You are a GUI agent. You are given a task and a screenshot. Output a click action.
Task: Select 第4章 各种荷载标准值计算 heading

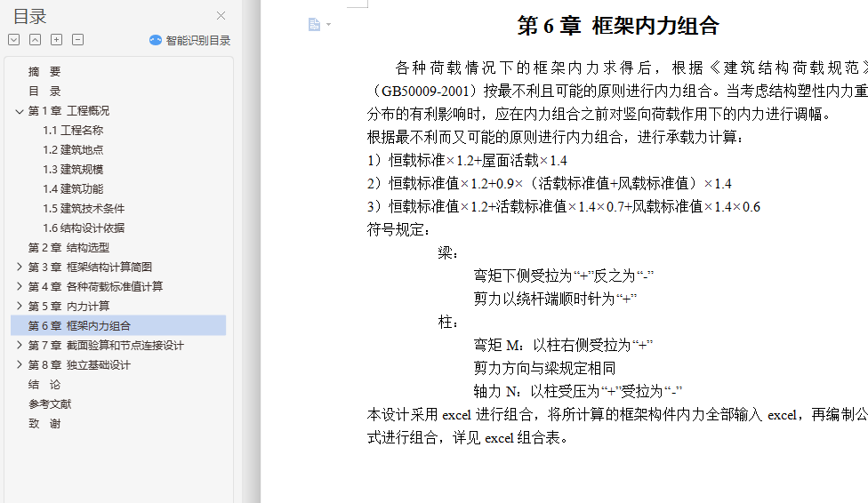(x=95, y=286)
